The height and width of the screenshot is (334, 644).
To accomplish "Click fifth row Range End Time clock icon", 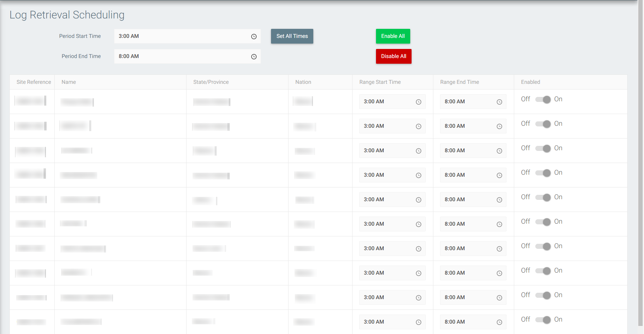I will tap(499, 200).
